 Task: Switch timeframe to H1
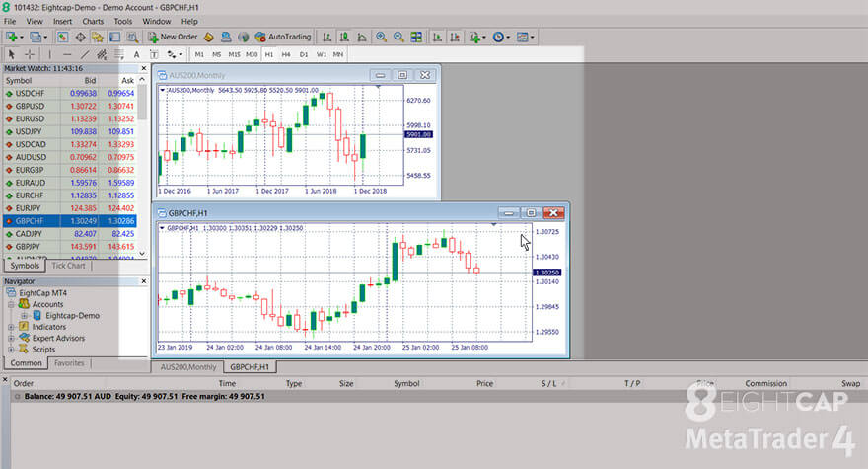click(269, 54)
